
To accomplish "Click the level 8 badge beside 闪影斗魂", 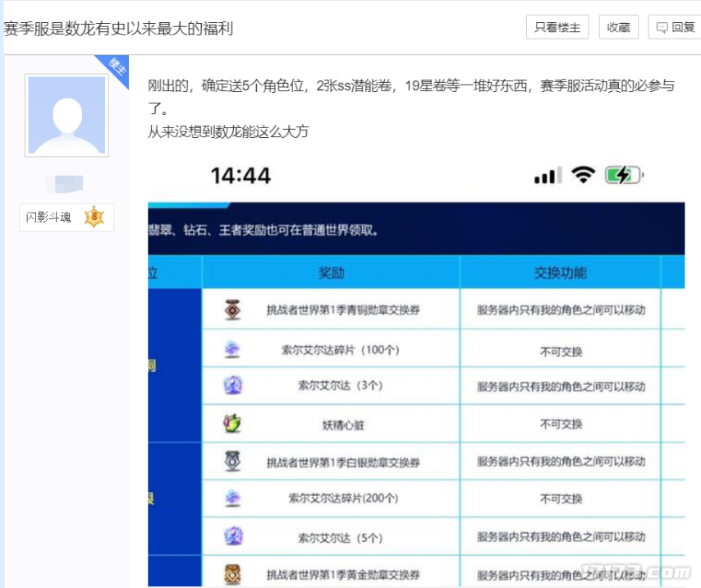I will 93,218.
